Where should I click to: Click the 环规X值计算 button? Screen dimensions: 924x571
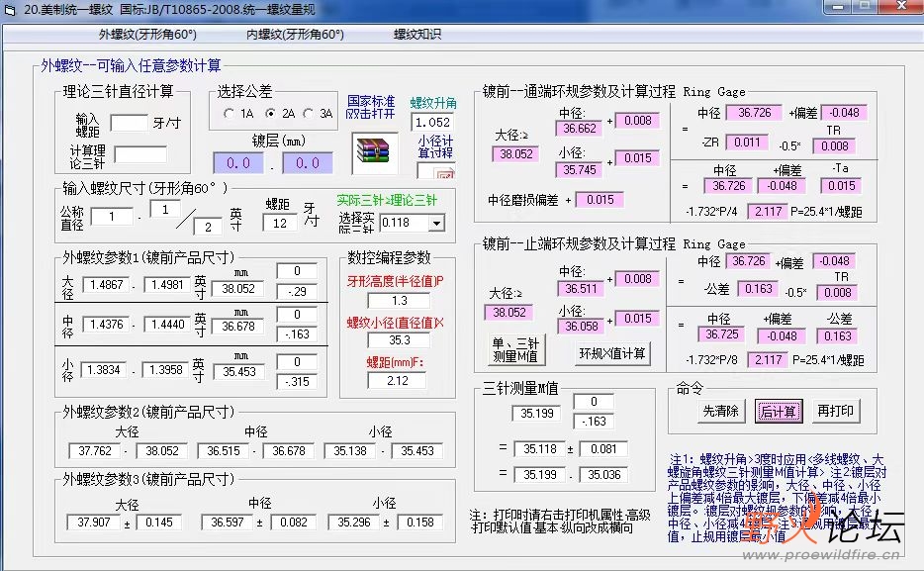click(611, 353)
